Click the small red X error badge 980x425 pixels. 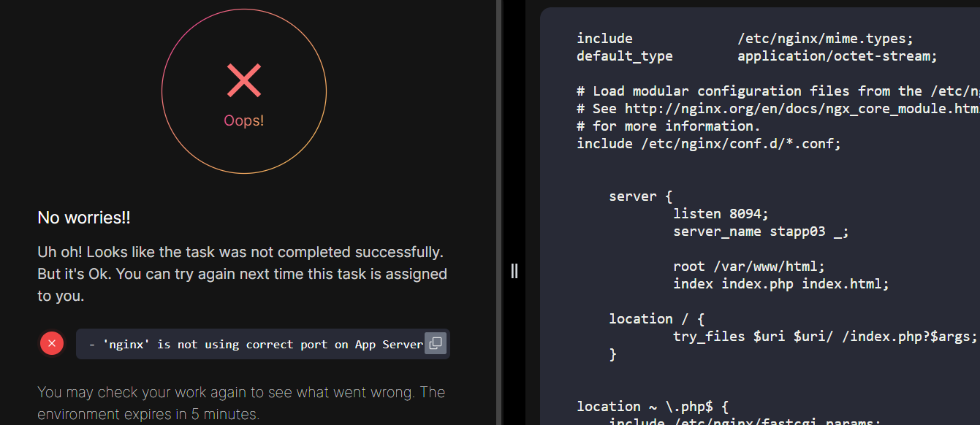pos(51,343)
